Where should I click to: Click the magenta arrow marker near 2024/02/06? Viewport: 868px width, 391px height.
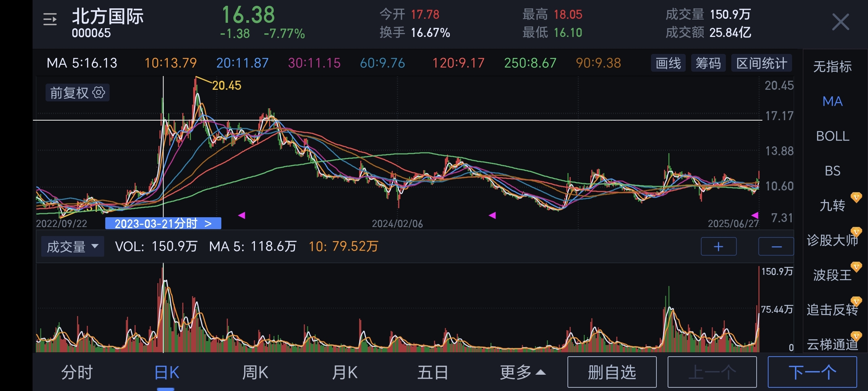[492, 215]
